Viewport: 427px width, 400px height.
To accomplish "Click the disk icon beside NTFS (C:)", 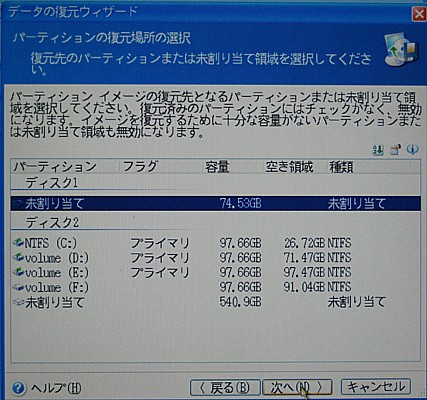I will [18, 243].
